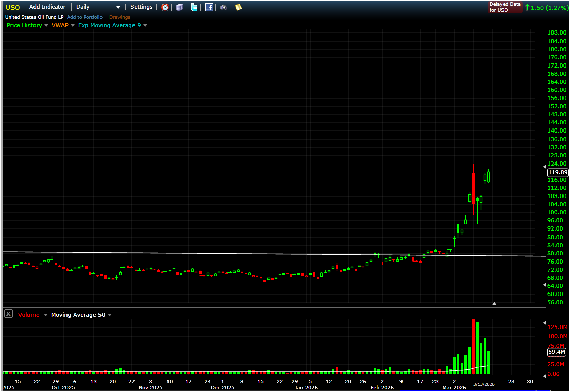The height and width of the screenshot is (392, 570).
Task: Take chart snapshot with camera icon
Action: click(x=223, y=7)
